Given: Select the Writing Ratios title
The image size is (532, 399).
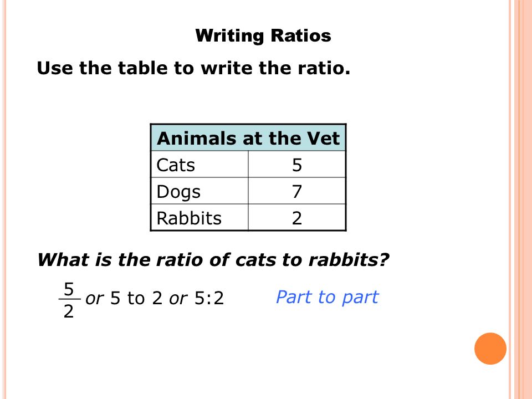Looking at the screenshot, I should 263,35.
